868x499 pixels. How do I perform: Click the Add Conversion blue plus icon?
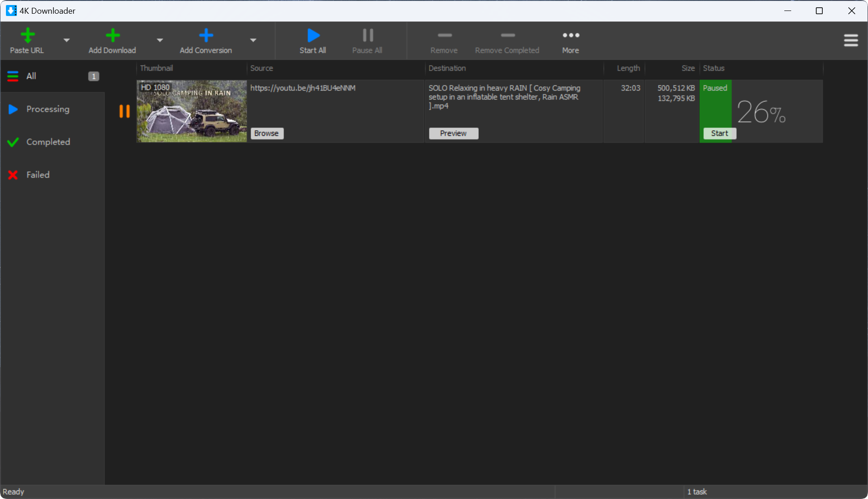tap(206, 36)
